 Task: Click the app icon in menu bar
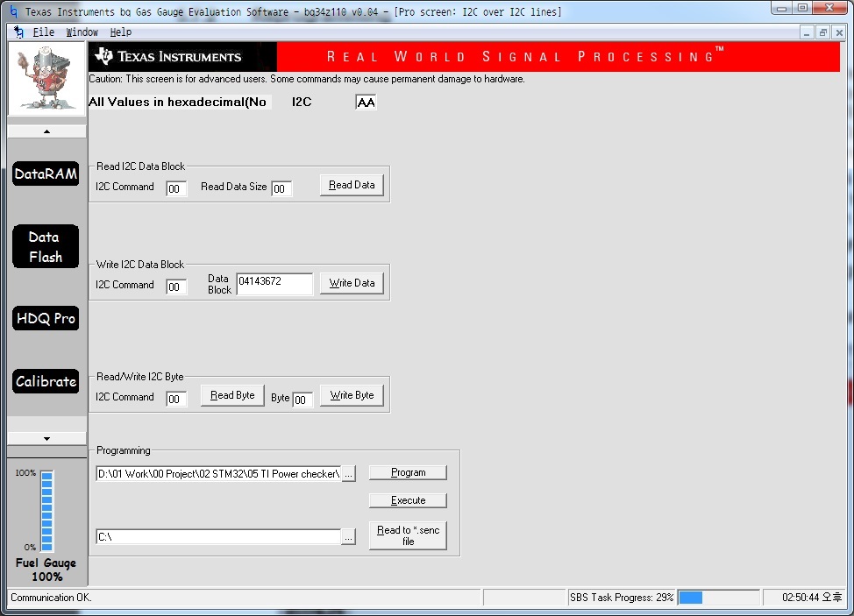pos(19,32)
